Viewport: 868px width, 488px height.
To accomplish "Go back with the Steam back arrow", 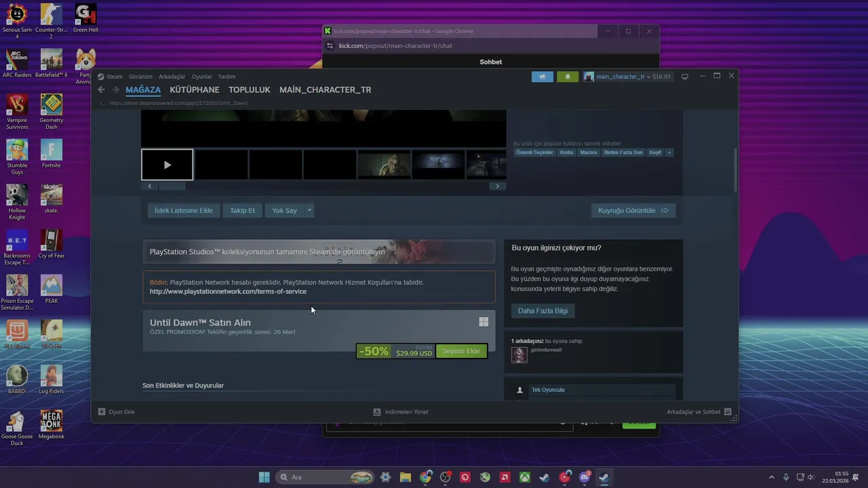I will [101, 89].
